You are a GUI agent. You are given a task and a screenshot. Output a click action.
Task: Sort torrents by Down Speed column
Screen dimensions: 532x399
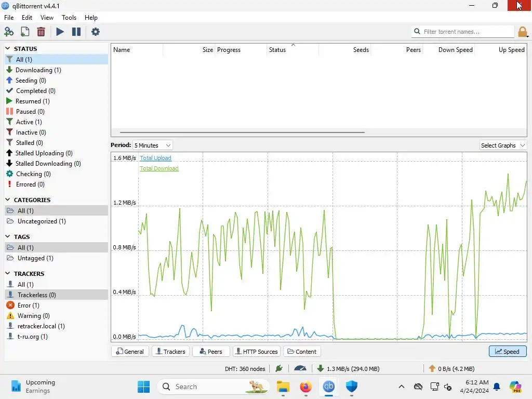(x=448, y=49)
